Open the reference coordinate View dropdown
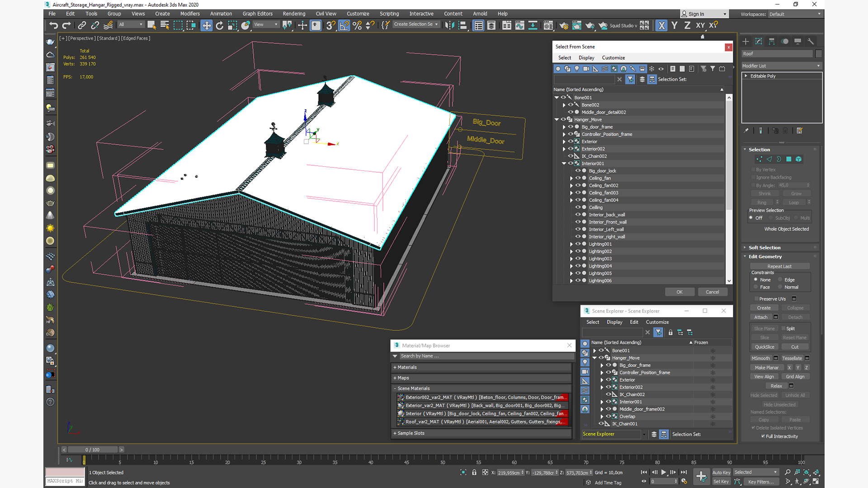Viewport: 868px width, 488px height. (266, 24)
